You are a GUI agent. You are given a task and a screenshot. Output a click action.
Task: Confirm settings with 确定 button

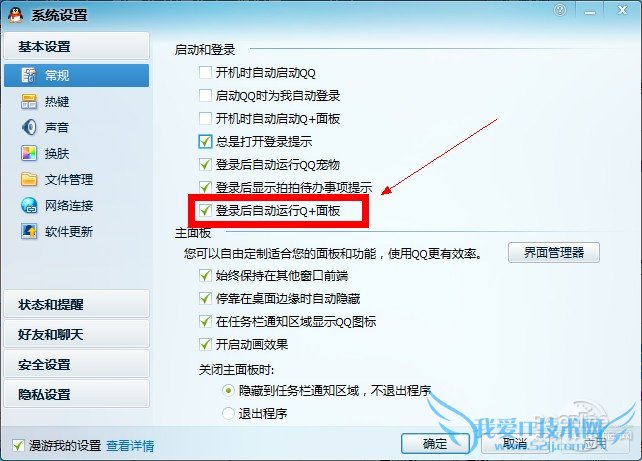pos(435,443)
